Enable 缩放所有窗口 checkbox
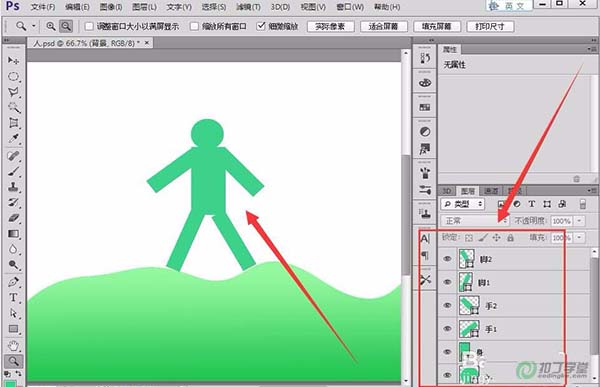This screenshot has height=387, width=600. tap(194, 26)
